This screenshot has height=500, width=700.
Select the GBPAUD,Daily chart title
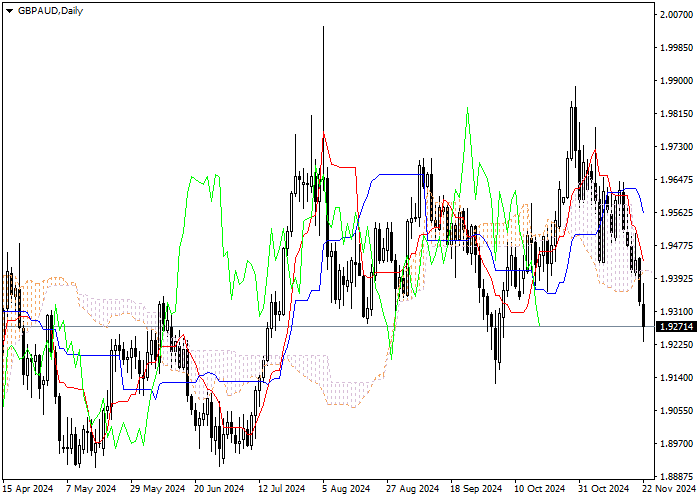pyautogui.click(x=50, y=11)
